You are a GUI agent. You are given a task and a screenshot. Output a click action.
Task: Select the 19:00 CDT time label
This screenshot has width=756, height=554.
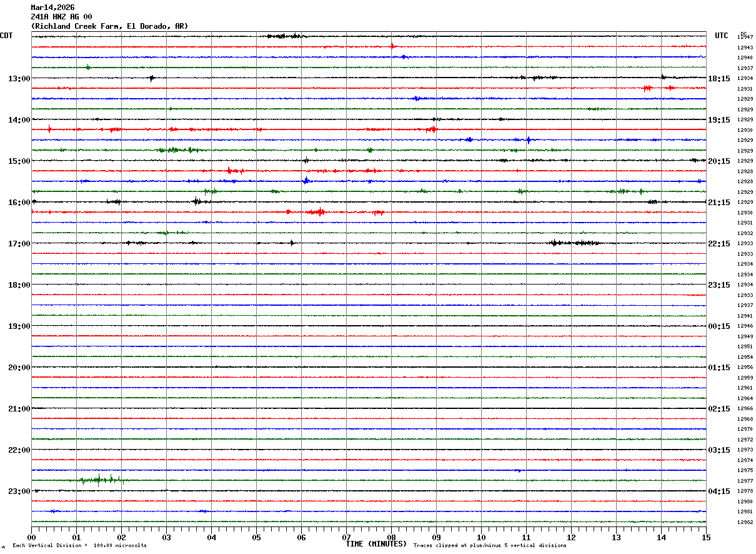tap(19, 326)
